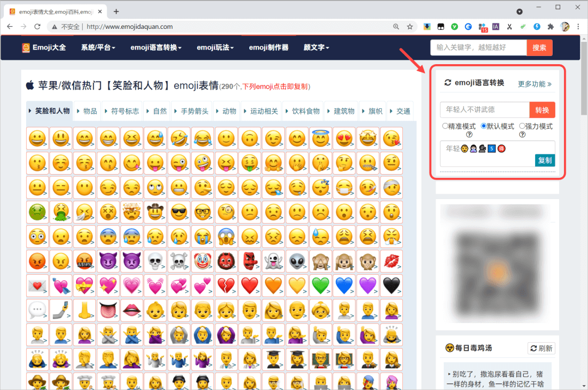Open the 颜文字 dropdown menu
Image resolution: width=588 pixels, height=390 pixels.
click(x=316, y=47)
